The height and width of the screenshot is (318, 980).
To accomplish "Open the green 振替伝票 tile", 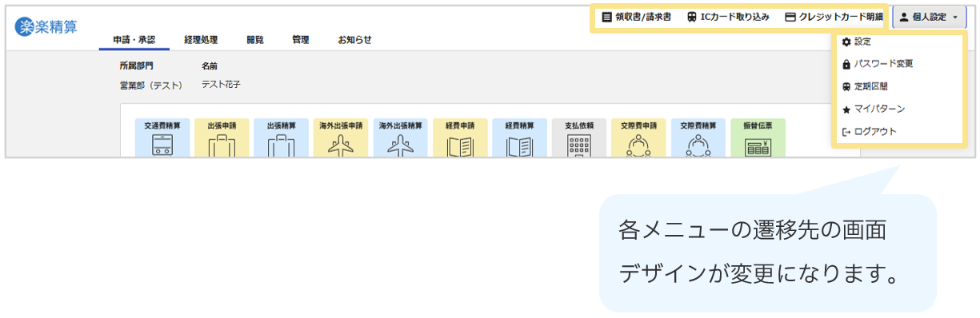I will [758, 138].
